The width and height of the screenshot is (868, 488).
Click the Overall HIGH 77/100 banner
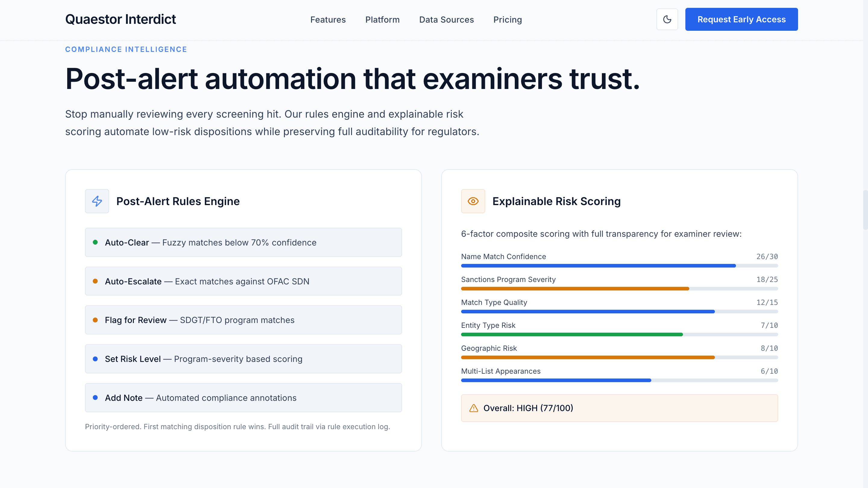click(x=619, y=408)
